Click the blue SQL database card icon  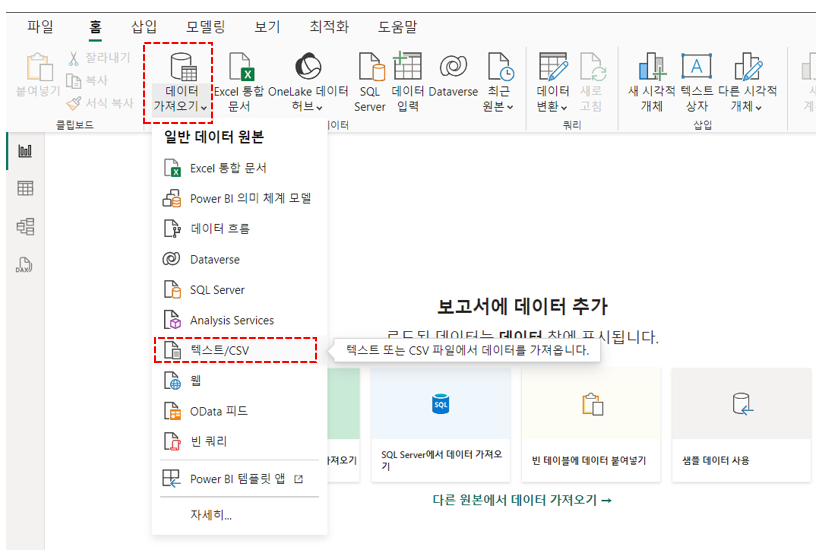coord(440,404)
